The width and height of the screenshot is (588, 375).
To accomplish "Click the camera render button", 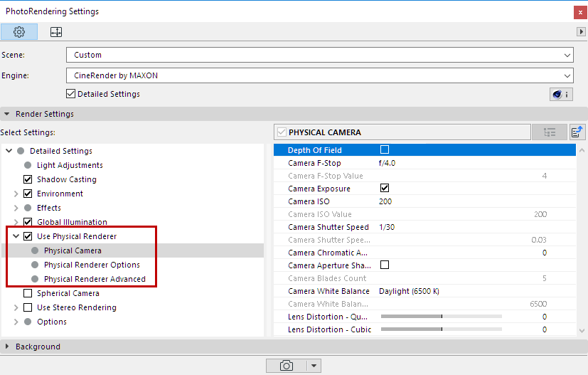I will point(287,366).
